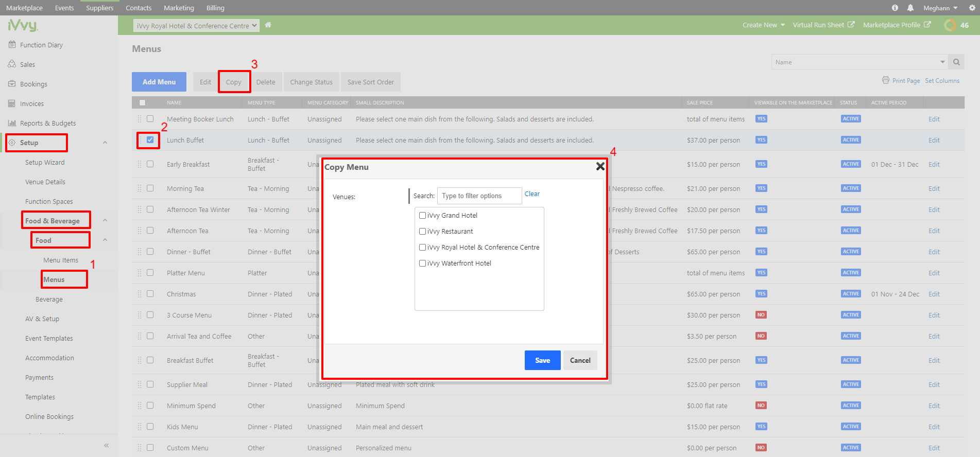This screenshot has width=980, height=457.
Task: Sort by Sale Price column header
Action: (700, 102)
